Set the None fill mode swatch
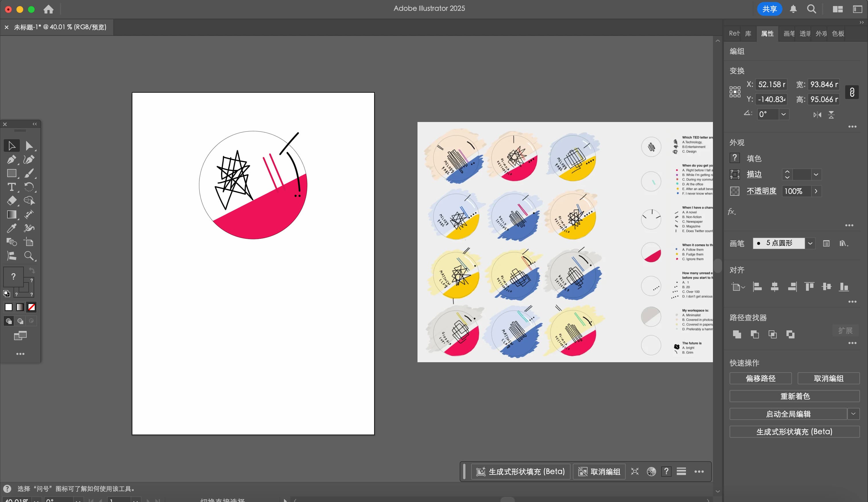868x502 pixels. pos(31,307)
